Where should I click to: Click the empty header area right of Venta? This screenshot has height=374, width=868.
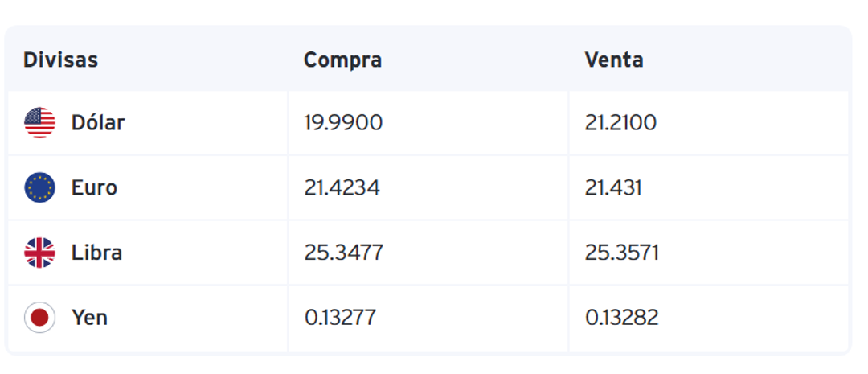[755, 60]
